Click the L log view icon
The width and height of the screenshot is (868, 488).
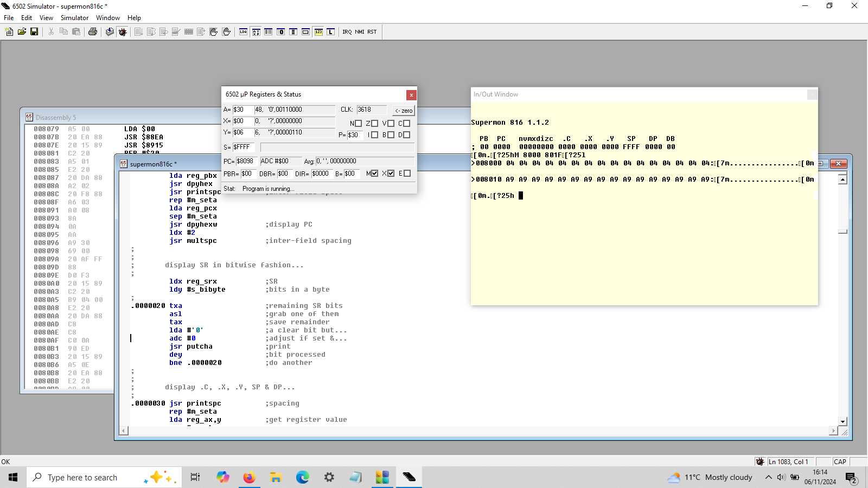(331, 32)
